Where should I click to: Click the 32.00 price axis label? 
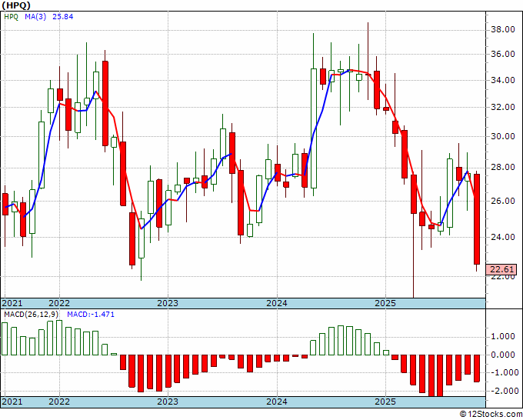point(502,107)
